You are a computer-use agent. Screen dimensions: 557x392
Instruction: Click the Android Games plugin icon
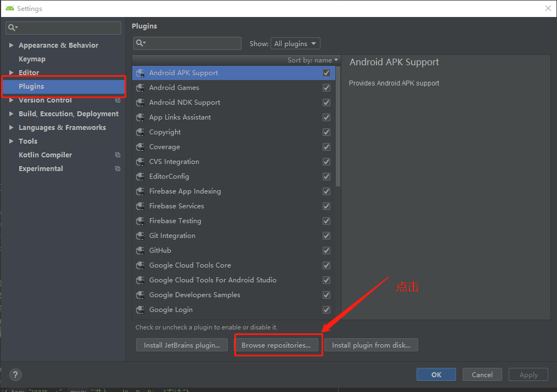click(140, 88)
